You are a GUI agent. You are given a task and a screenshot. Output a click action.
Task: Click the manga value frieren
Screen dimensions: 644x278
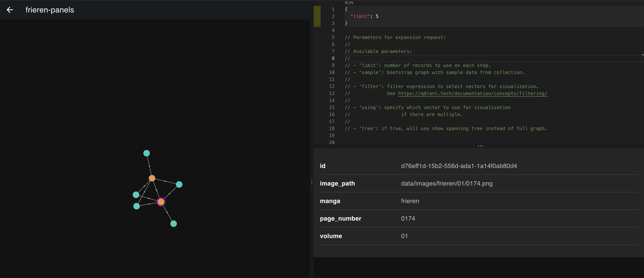click(410, 201)
